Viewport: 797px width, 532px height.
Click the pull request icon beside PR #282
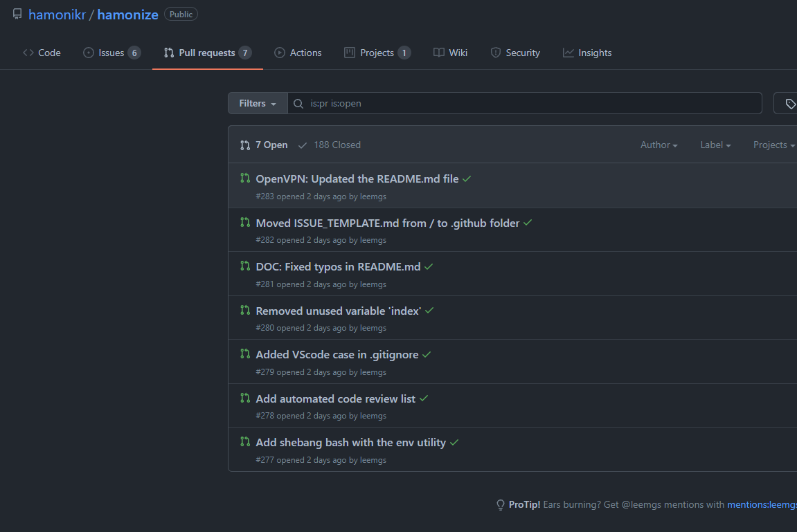coord(245,223)
